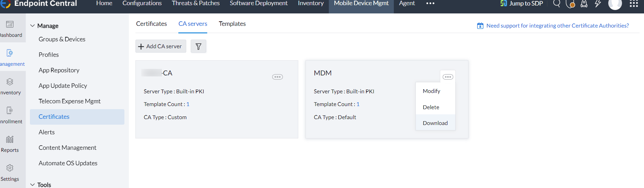Collapse the Manage section
Viewport: 644px width, 188px height.
click(x=33, y=26)
